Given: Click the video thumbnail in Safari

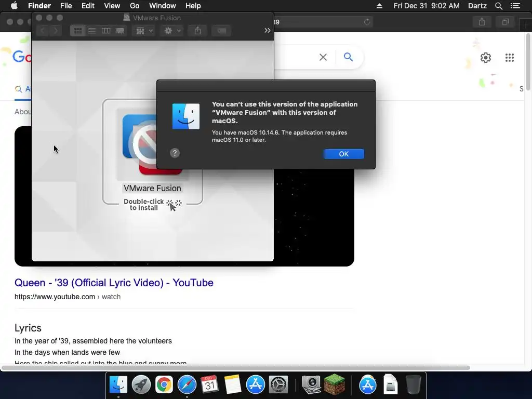Looking at the screenshot, I should tap(314, 217).
